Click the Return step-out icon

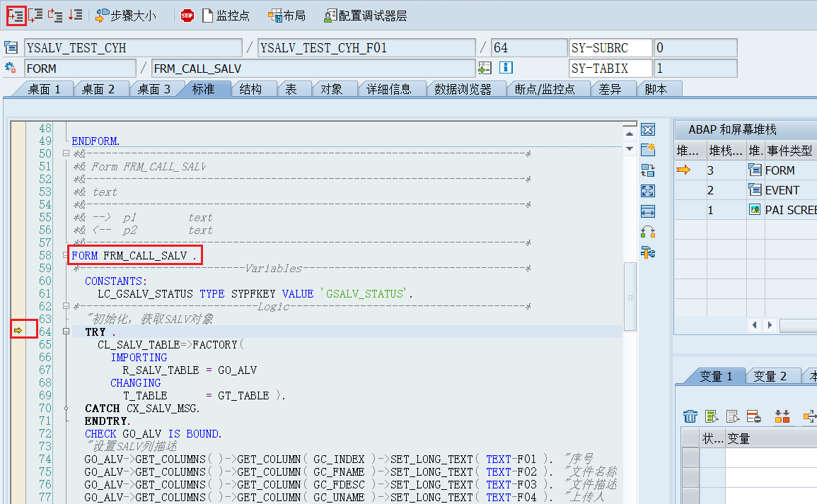point(55,15)
